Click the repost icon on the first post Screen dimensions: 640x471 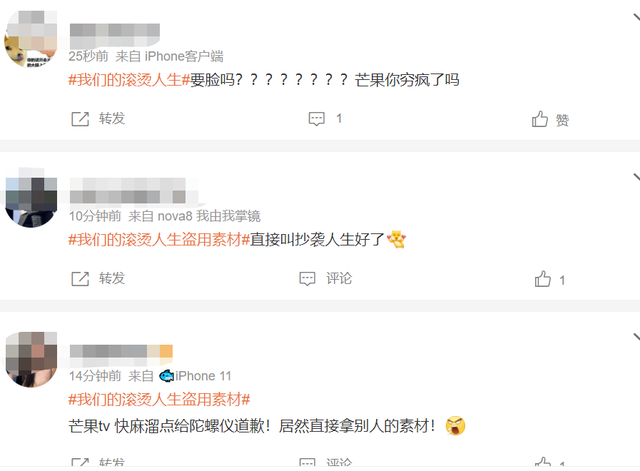[80, 119]
